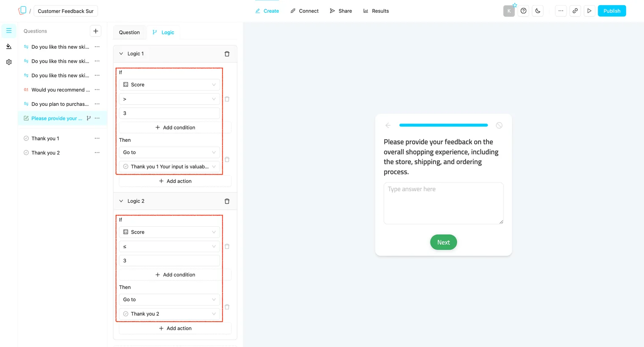Switch to the Question tab
644x347 pixels.
pos(129,33)
